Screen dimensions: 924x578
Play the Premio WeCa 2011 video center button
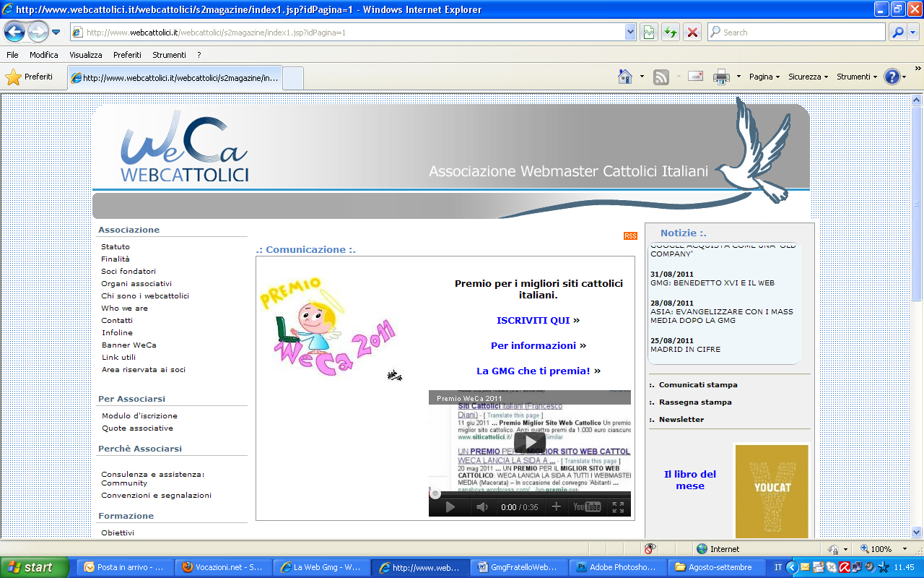click(530, 443)
